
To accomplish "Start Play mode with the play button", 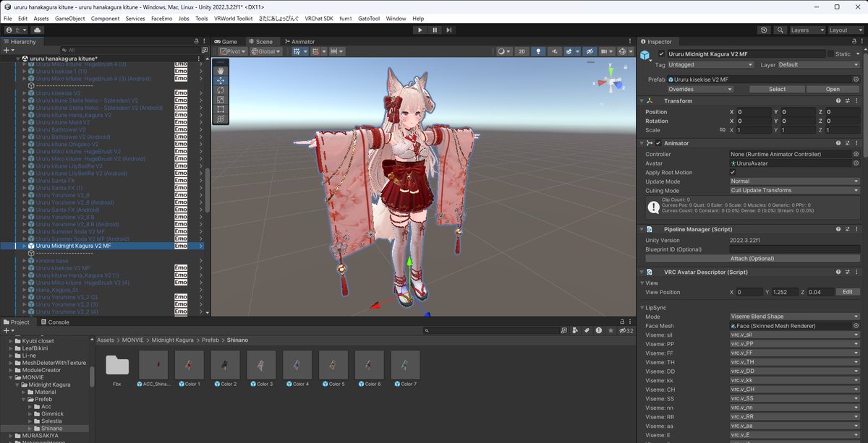I will [420, 30].
